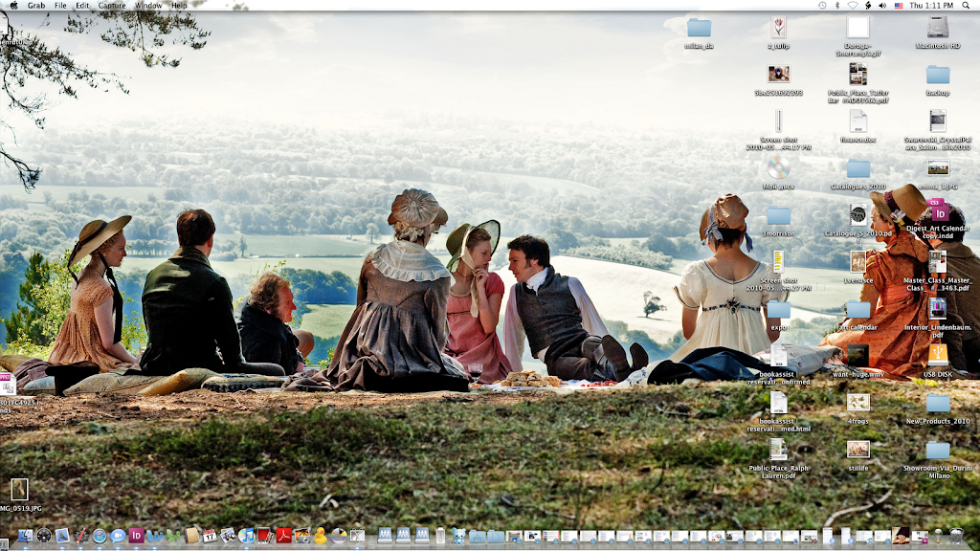Select the Macintosh HD drive icon
Screen dimensions: 980x551
938,27
